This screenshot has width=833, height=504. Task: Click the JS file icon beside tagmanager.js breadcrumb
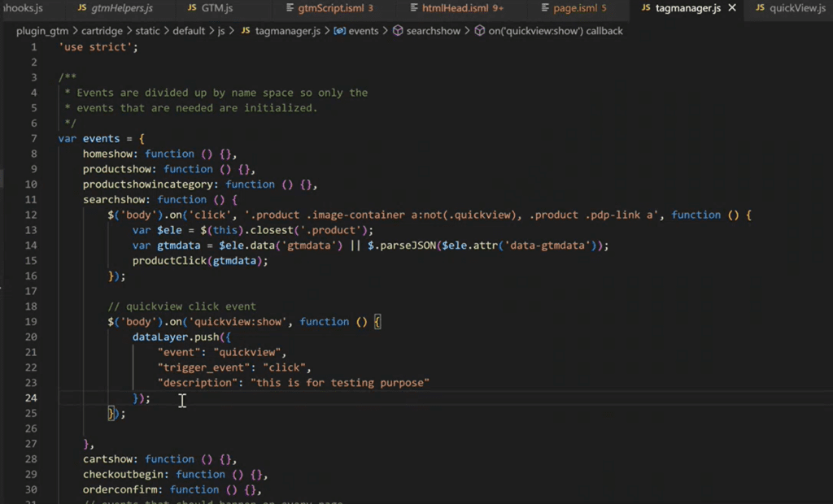pyautogui.click(x=246, y=31)
